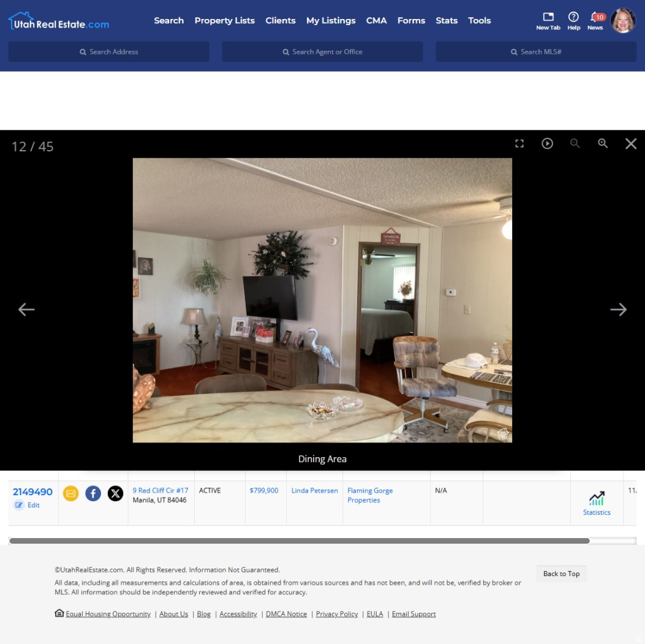Click the Back to Top button

click(561, 574)
